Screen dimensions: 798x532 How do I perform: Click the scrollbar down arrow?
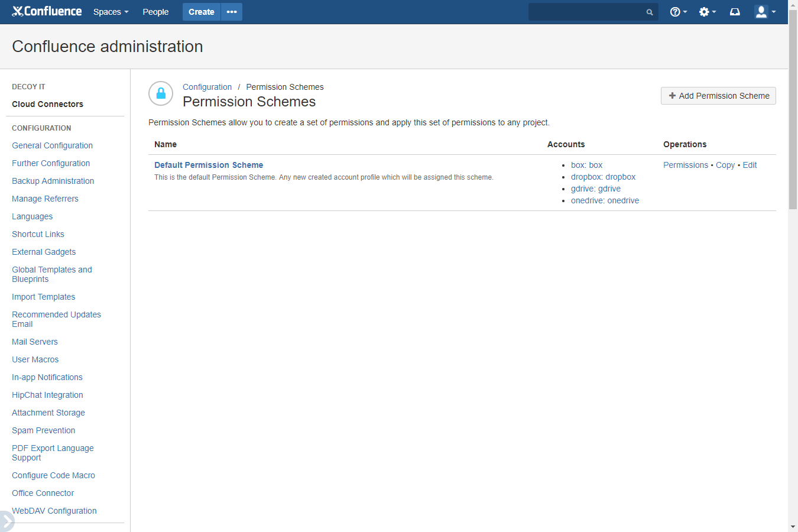point(793,527)
